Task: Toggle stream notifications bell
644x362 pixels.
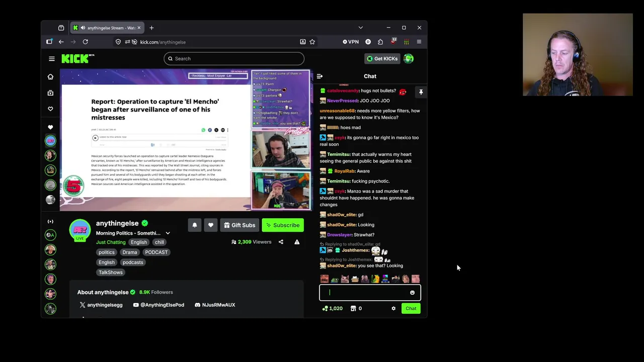Action: click(195, 225)
